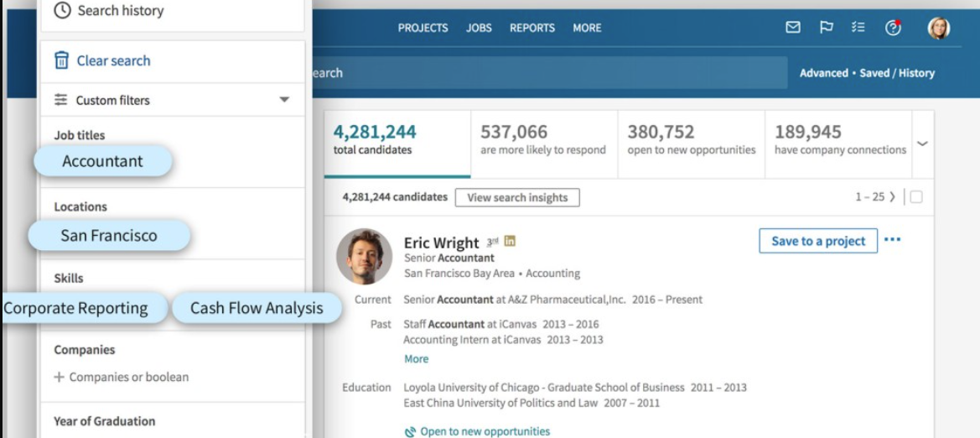This screenshot has height=438, width=980.
Task: Click the search history clock icon
Action: pyautogui.click(x=62, y=11)
